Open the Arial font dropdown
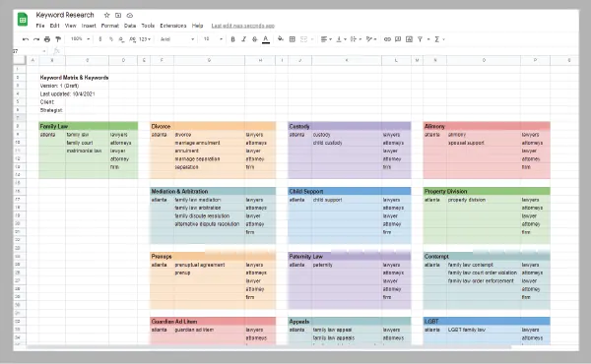Screen dimensions: 591x364 pos(177,39)
